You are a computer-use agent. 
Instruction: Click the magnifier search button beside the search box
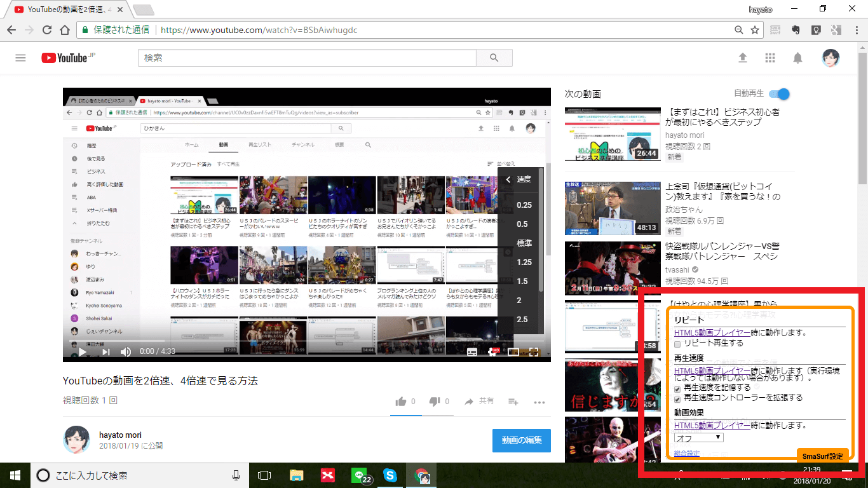(494, 58)
